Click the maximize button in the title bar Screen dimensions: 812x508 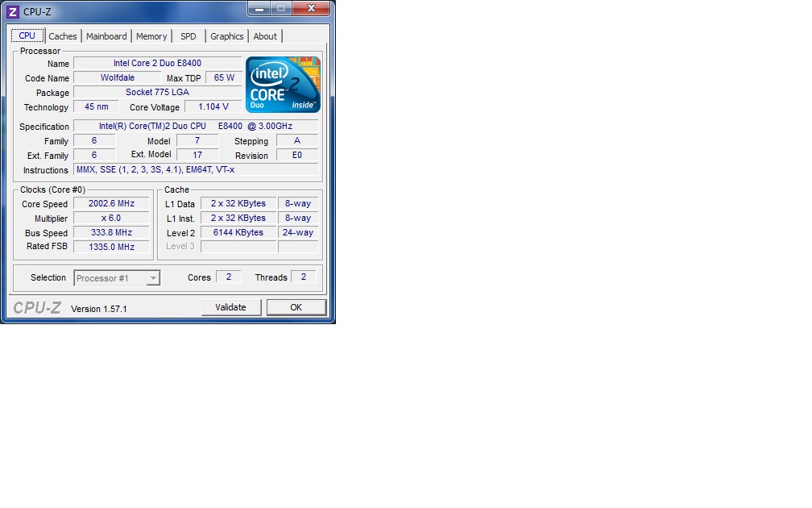click(x=281, y=8)
